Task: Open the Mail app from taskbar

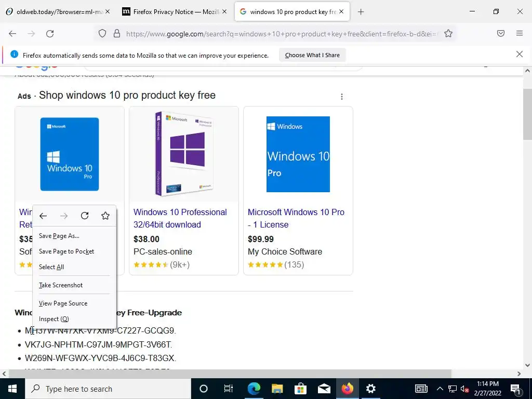Action: tap(324, 389)
